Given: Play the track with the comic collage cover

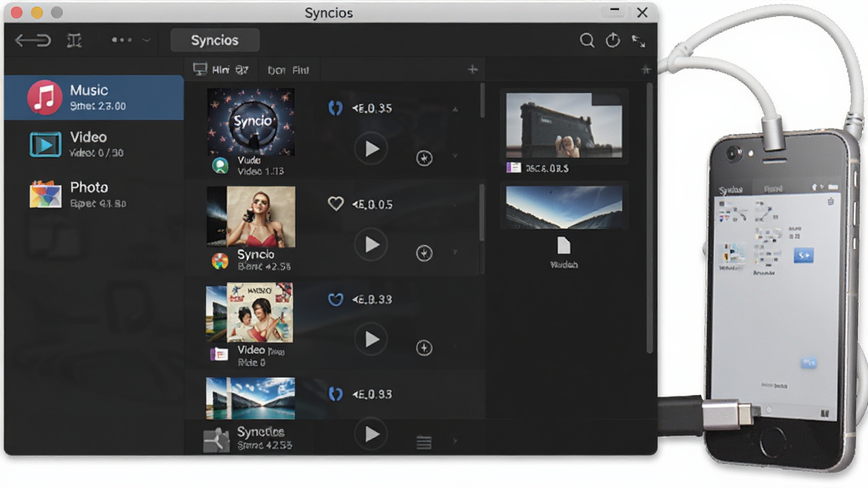Looking at the screenshot, I should pos(371,339).
